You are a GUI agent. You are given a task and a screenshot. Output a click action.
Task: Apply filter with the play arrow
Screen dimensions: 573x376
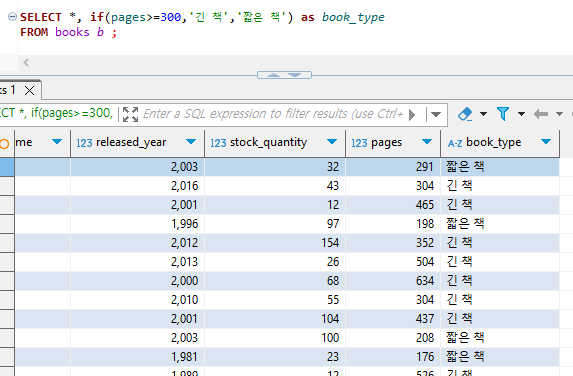pyautogui.click(x=412, y=115)
